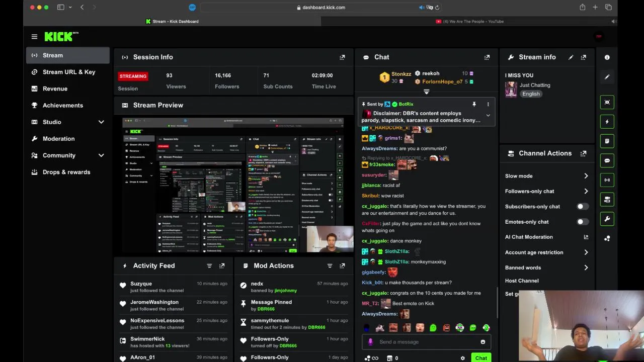Pop out the Stream info panel

point(583,57)
